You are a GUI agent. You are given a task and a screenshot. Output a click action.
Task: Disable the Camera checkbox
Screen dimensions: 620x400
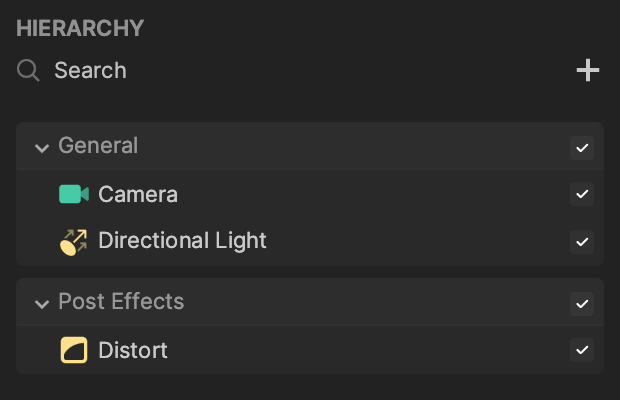coord(582,194)
